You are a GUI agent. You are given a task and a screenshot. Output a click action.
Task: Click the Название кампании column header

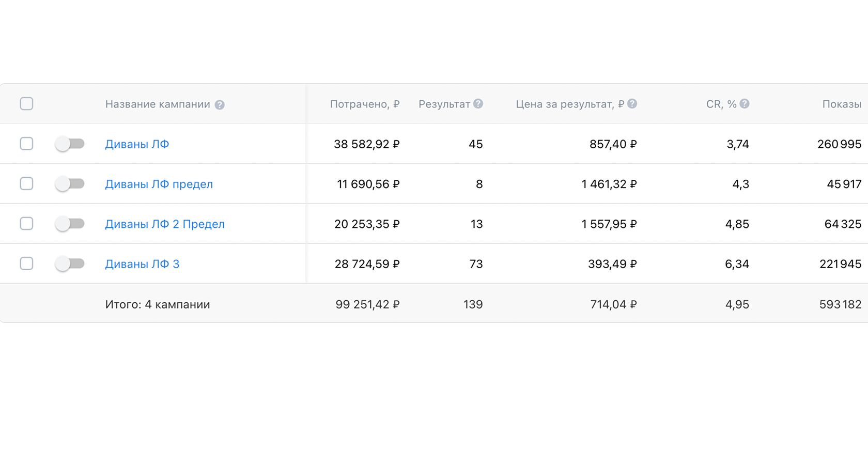click(158, 104)
